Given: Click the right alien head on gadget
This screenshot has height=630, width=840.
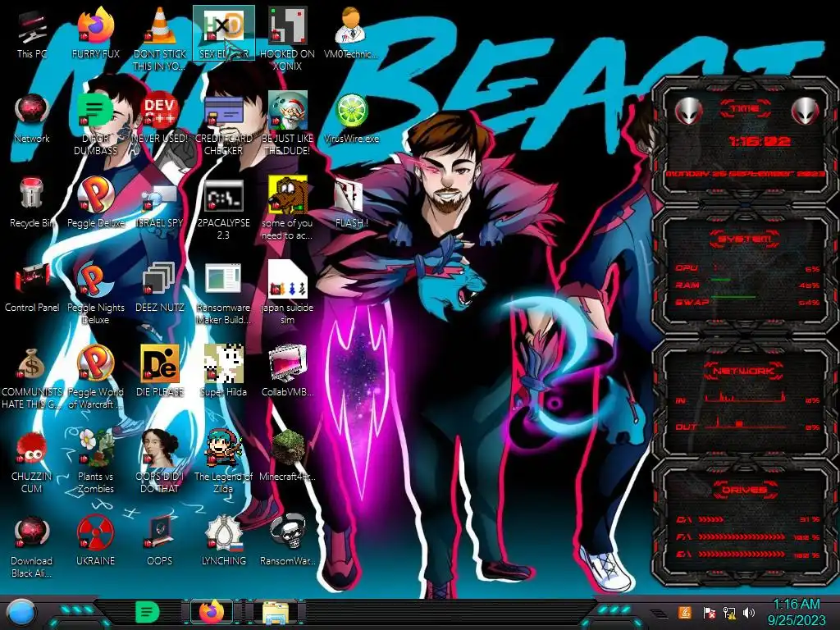Looking at the screenshot, I should tap(805, 111).
